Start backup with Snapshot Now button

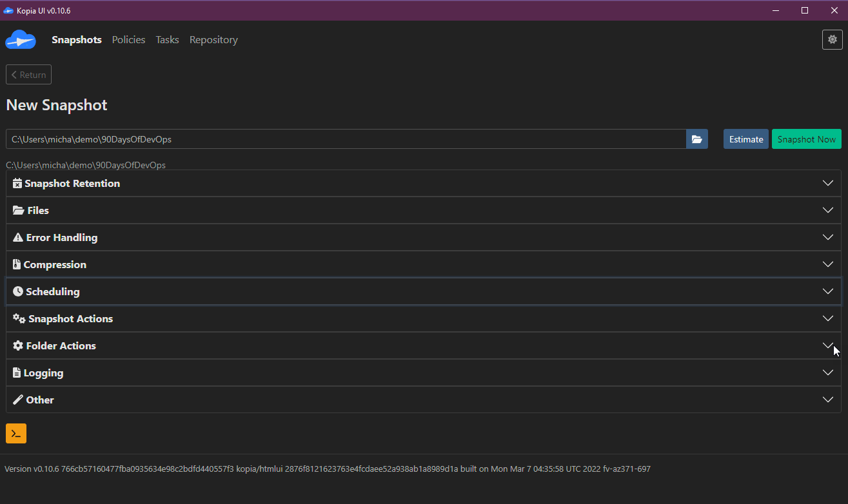tap(806, 139)
